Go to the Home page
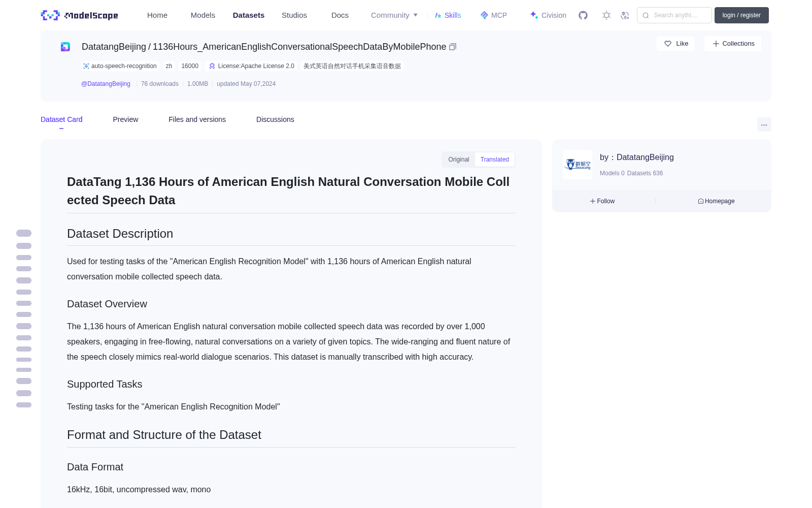The width and height of the screenshot is (812, 508). [x=157, y=15]
